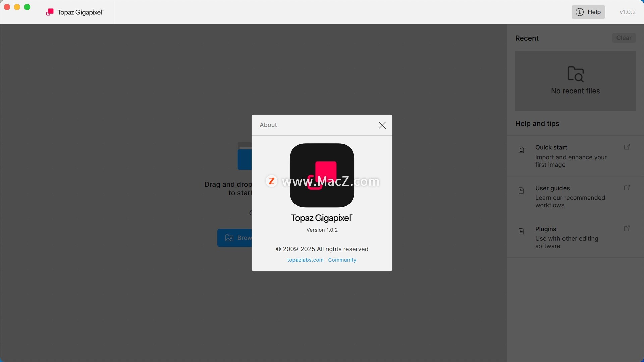Click the v1.0.2 version label

627,12
